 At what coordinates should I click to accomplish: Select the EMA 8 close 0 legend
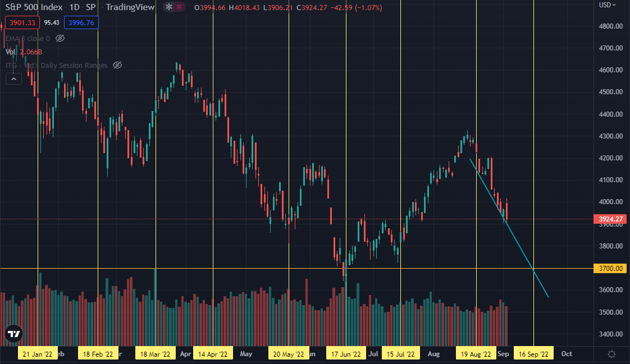click(x=28, y=39)
